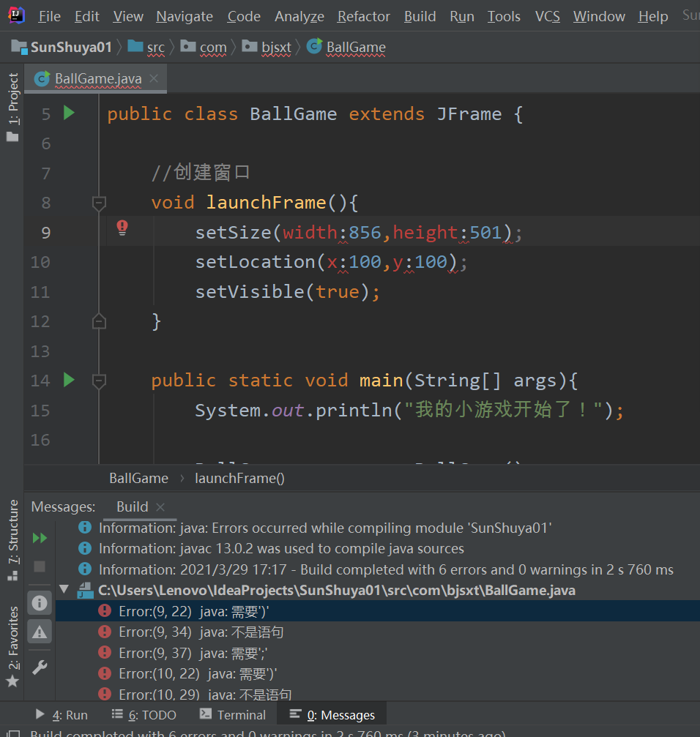Open the 6: TODO tool window
The width and height of the screenshot is (700, 737).
click(x=144, y=715)
